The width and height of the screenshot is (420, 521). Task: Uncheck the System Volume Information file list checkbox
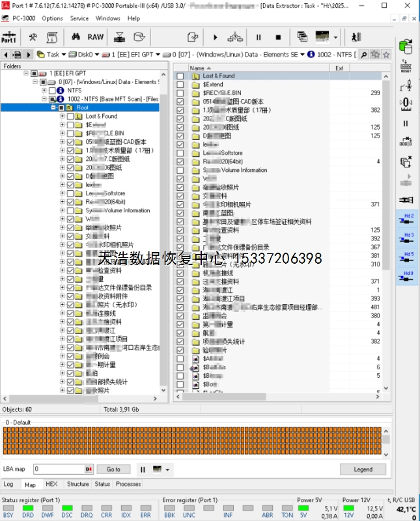coord(180,170)
